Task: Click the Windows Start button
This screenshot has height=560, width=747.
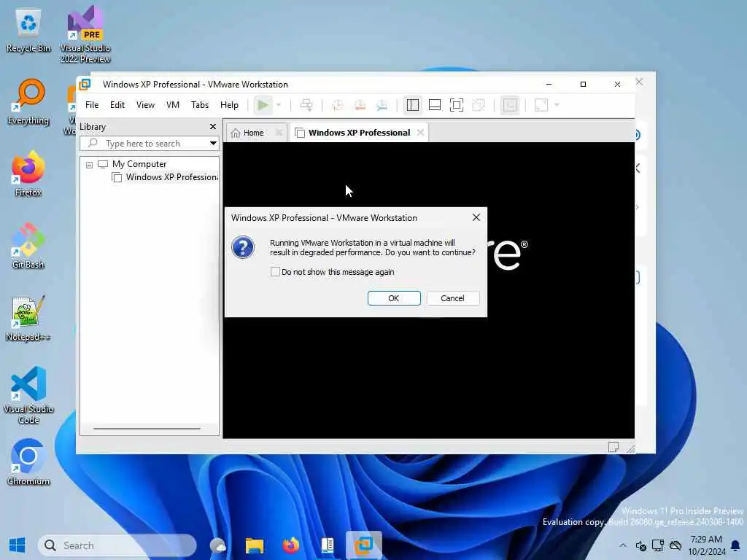Action: (18, 545)
